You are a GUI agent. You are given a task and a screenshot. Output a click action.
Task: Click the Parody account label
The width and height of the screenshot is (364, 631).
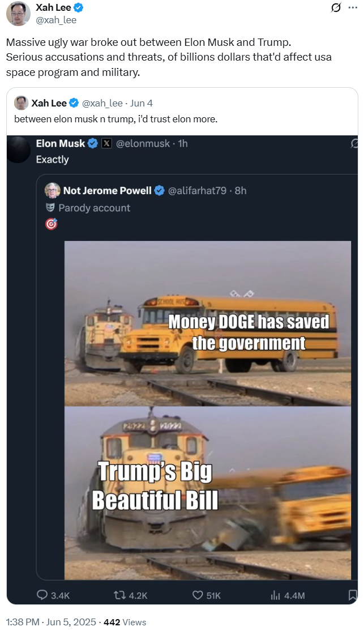[94, 208]
